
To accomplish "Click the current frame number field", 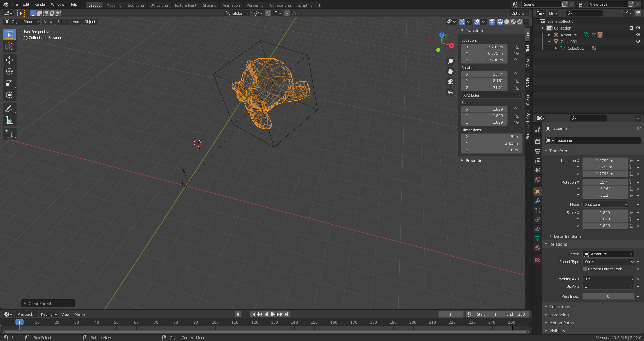I will click(450, 314).
